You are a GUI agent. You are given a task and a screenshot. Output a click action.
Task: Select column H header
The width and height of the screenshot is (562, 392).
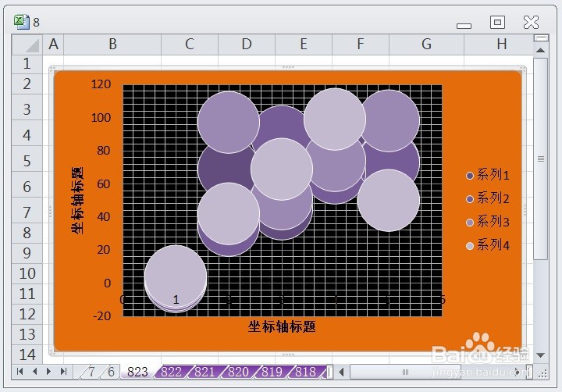[499, 45]
